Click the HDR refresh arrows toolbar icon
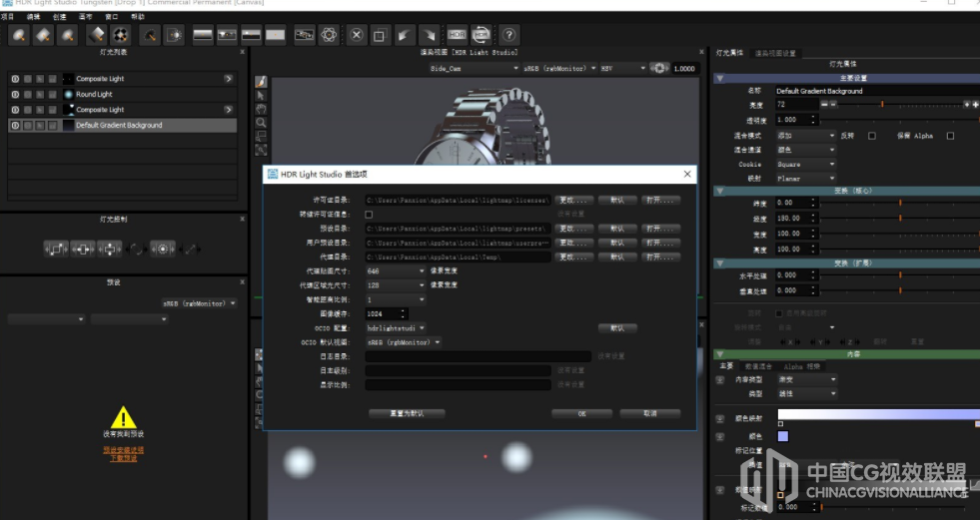The image size is (980, 520). [x=482, y=35]
